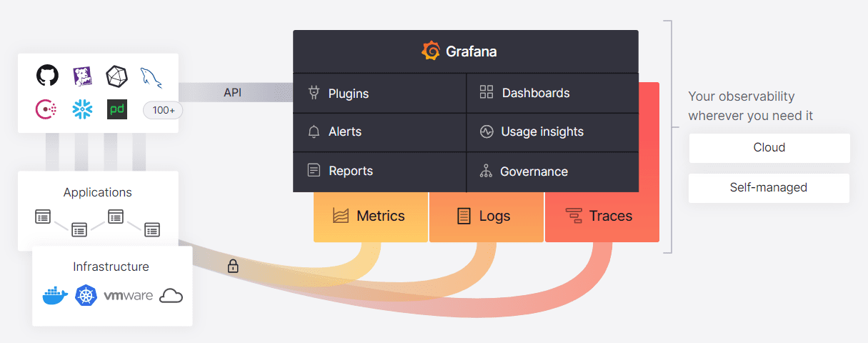
Task: Choose the Self-managed deployment option
Action: (x=769, y=188)
